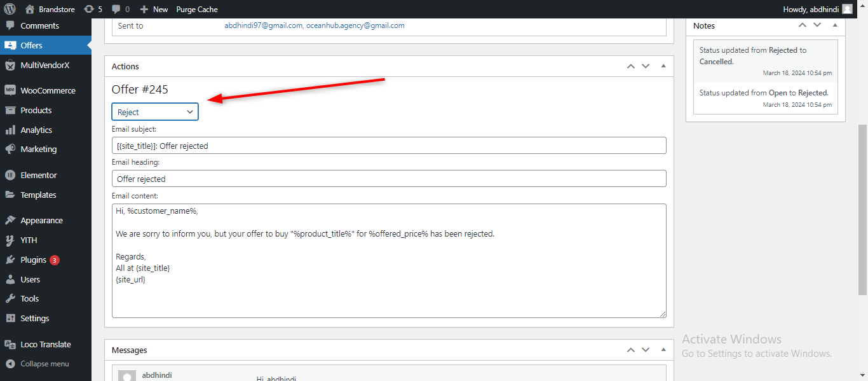Open the Brandstore site home icon
Image resolution: width=868 pixels, height=381 pixels.
click(30, 9)
